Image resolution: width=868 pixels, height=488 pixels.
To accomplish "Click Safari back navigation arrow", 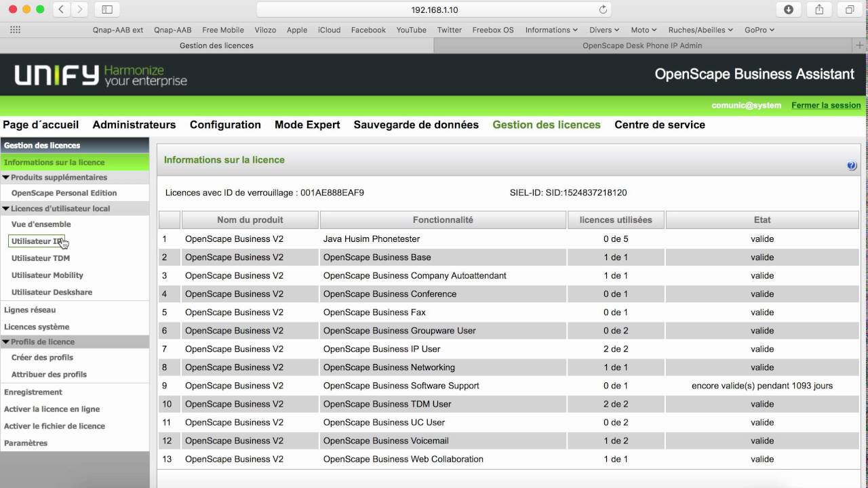I will coord(62,9).
